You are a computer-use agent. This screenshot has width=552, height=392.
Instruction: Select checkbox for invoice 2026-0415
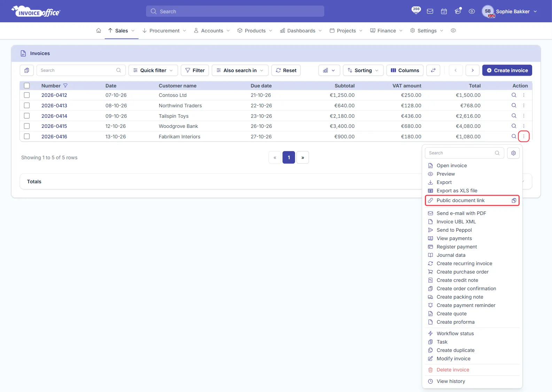(x=27, y=126)
